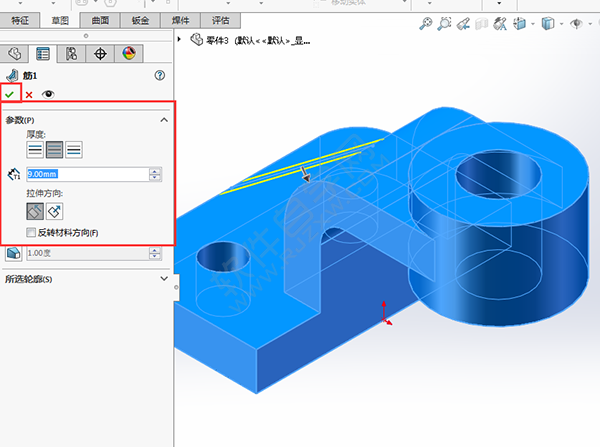Adjust draft angle spinner arrows

pos(155,253)
